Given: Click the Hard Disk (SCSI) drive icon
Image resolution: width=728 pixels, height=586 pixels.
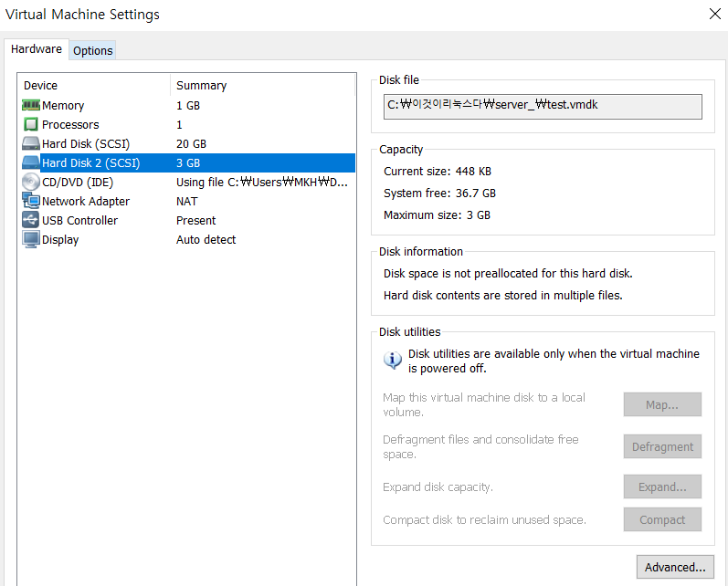Looking at the screenshot, I should pos(31,143).
